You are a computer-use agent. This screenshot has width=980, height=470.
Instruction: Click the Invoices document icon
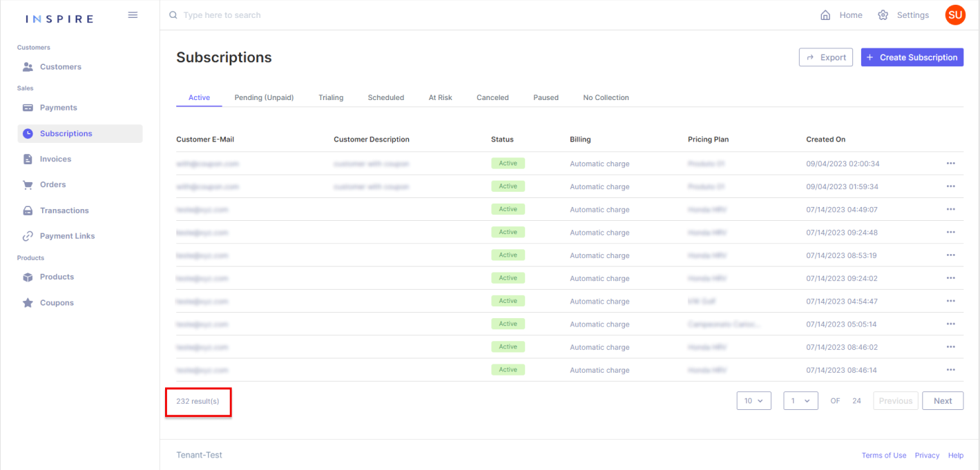pos(28,159)
